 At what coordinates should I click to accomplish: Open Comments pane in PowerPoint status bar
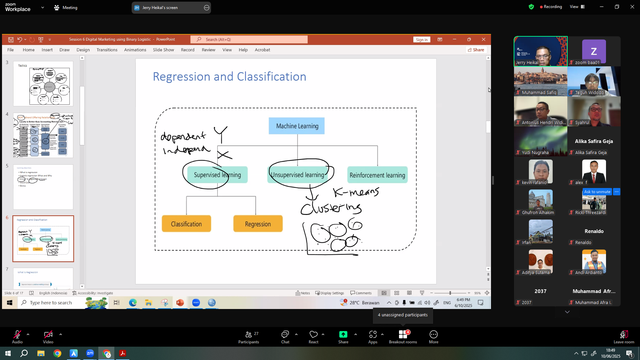click(x=361, y=293)
